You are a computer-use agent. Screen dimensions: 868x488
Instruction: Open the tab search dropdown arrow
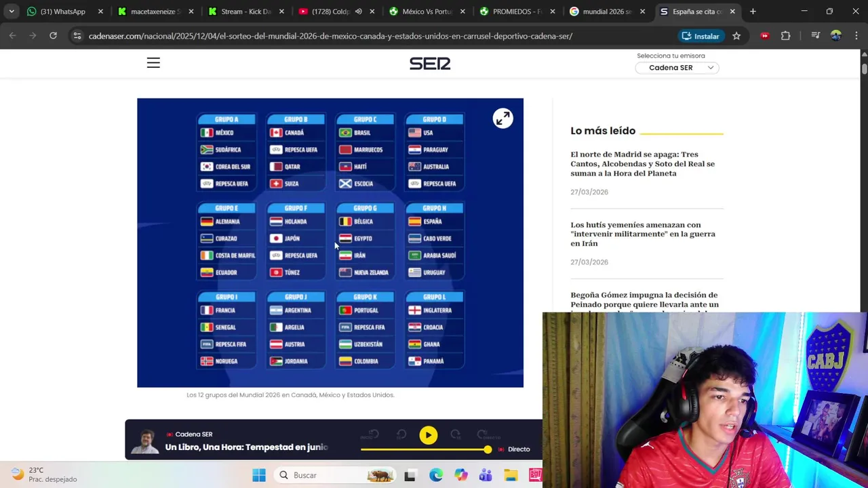(12, 12)
